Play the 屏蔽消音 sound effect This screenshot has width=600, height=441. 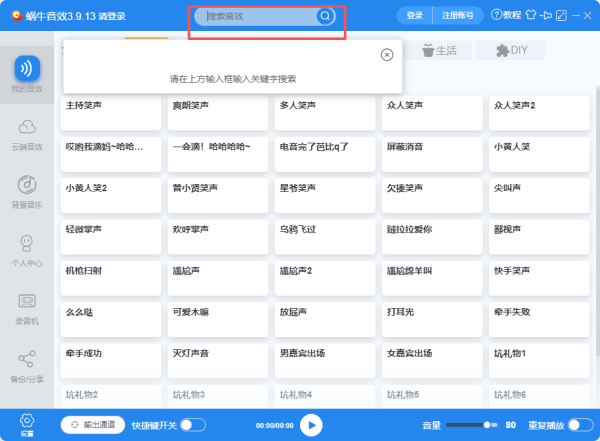click(x=432, y=154)
